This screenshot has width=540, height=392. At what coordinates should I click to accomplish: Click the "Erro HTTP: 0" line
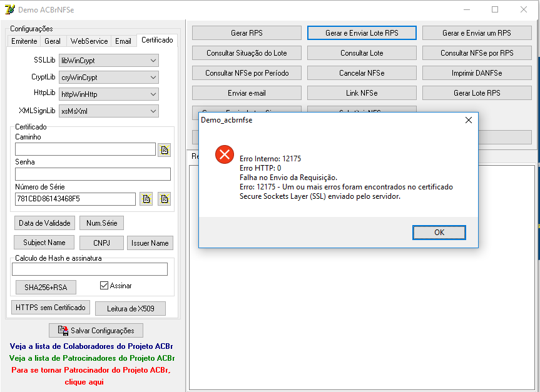(260, 168)
